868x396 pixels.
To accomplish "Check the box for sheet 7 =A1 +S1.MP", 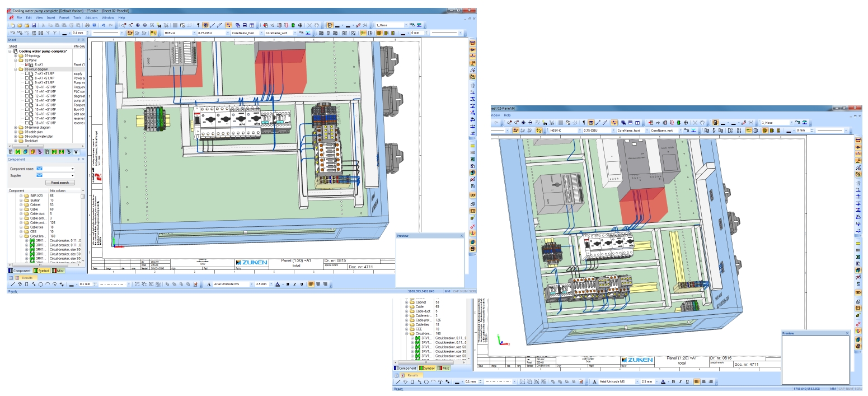I will tap(26, 74).
